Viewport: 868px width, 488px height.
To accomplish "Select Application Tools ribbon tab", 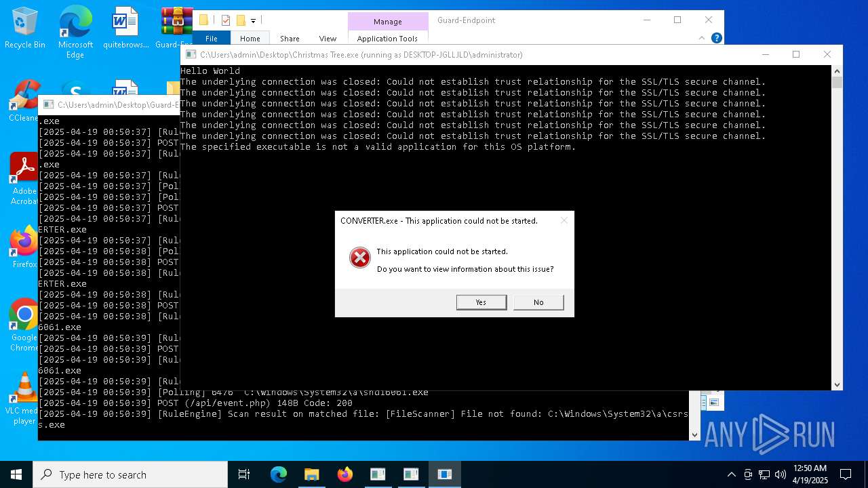I will (x=387, y=39).
